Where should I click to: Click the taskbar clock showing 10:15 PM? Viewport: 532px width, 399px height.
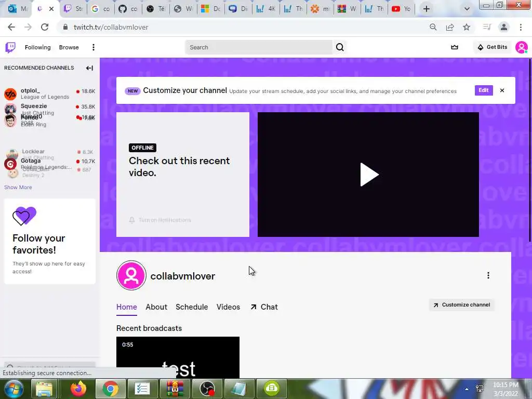coord(506,389)
